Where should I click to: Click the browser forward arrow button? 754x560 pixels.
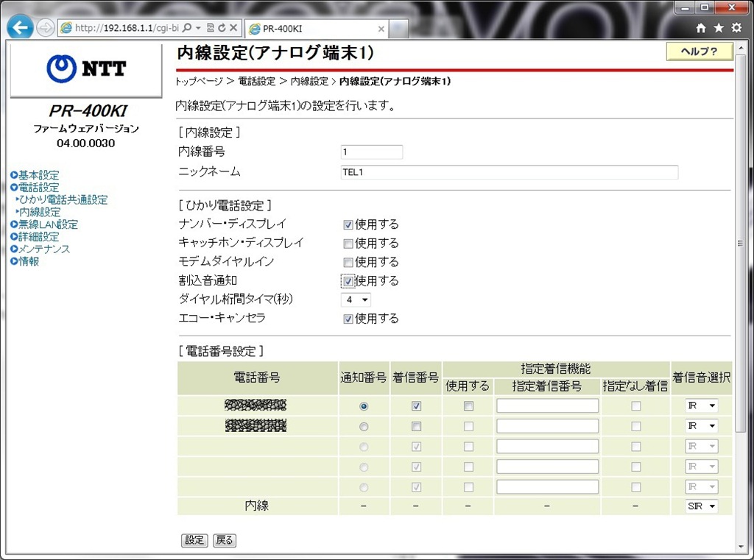[x=45, y=28]
